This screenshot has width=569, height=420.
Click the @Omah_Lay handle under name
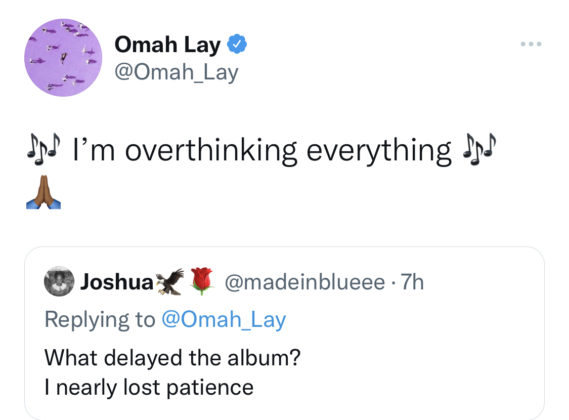click(x=176, y=73)
